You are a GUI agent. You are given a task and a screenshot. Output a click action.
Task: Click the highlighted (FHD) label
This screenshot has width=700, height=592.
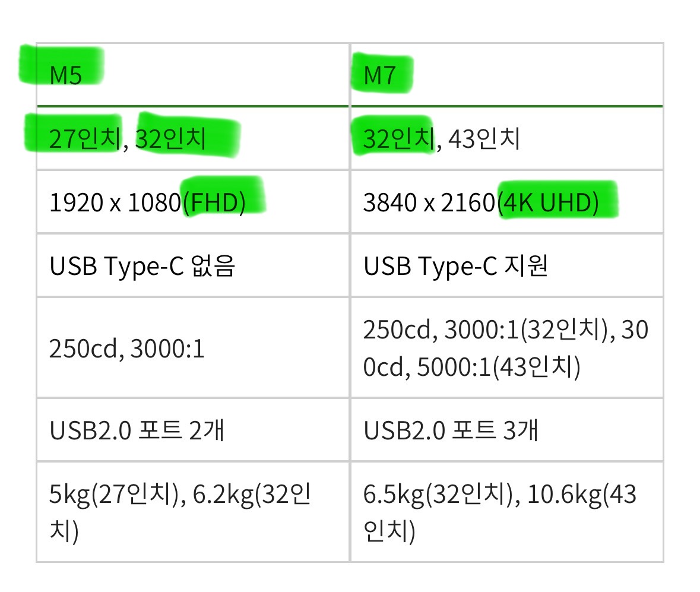click(214, 202)
